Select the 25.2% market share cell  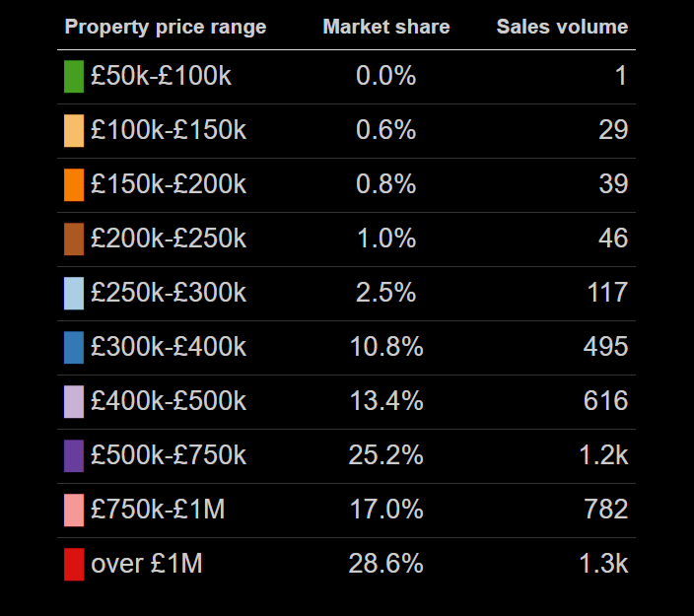[x=386, y=455]
